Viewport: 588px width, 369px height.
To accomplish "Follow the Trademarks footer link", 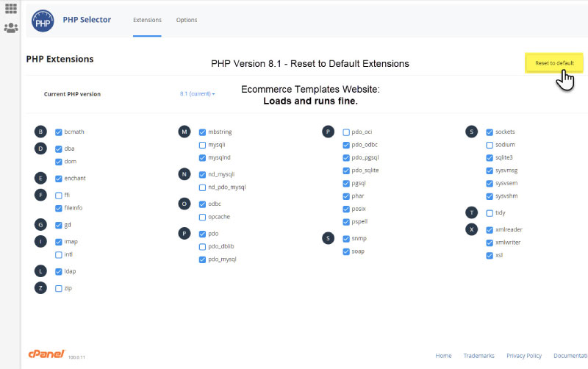I will coord(479,356).
